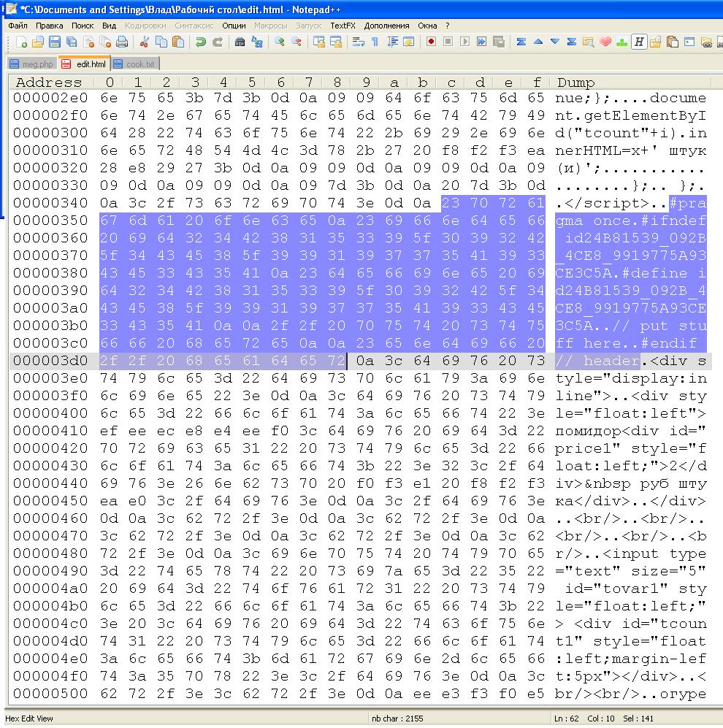
Task: Toggle word wrap toolbar icon
Action: click(358, 42)
